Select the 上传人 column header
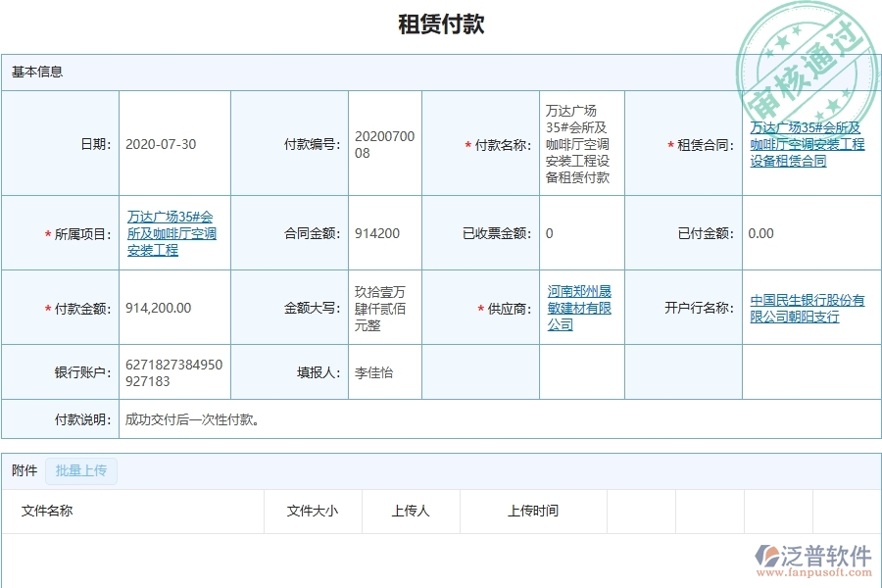 410,511
